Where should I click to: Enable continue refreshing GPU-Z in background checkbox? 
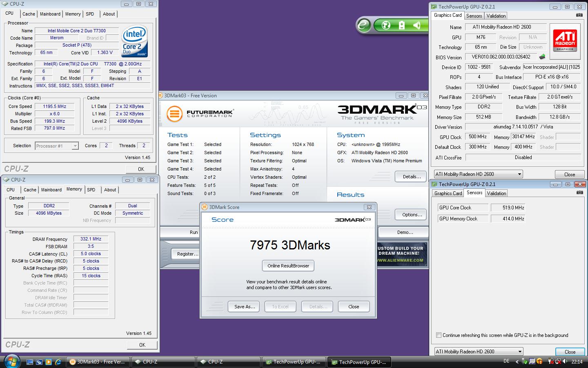pos(439,335)
